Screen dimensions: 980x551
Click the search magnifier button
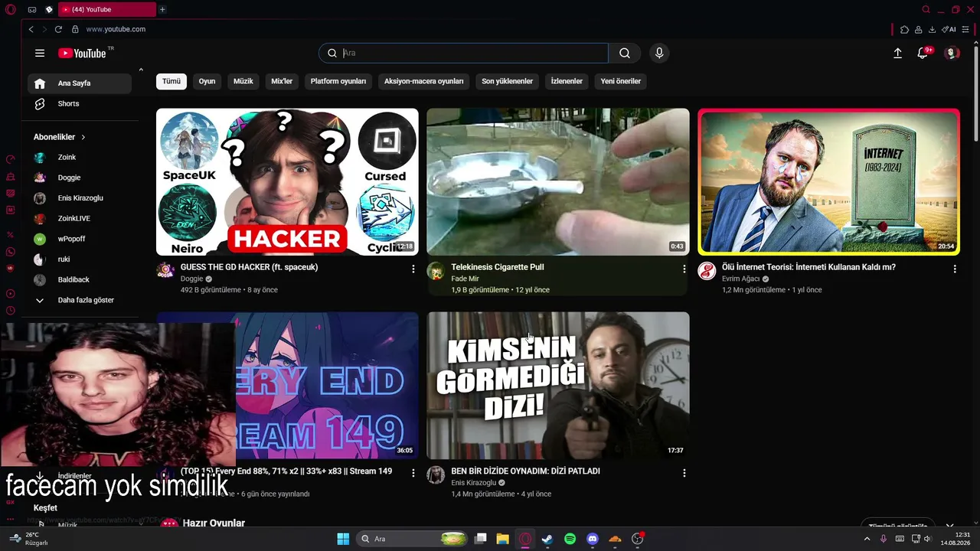click(625, 53)
